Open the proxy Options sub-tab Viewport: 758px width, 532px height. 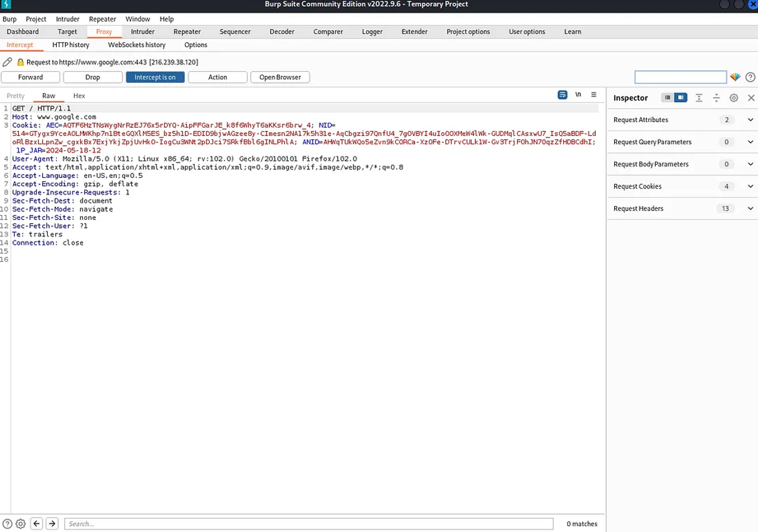tap(196, 45)
